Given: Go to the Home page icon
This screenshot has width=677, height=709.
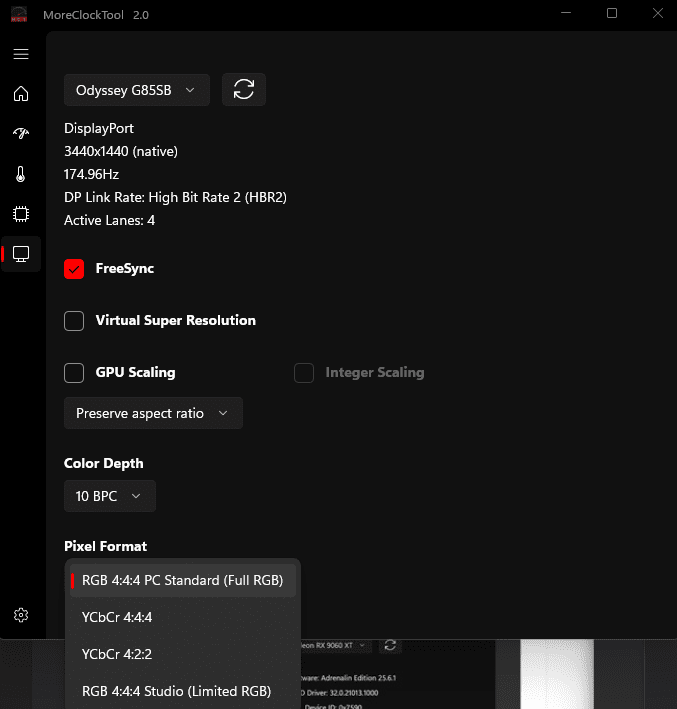Looking at the screenshot, I should 21,94.
